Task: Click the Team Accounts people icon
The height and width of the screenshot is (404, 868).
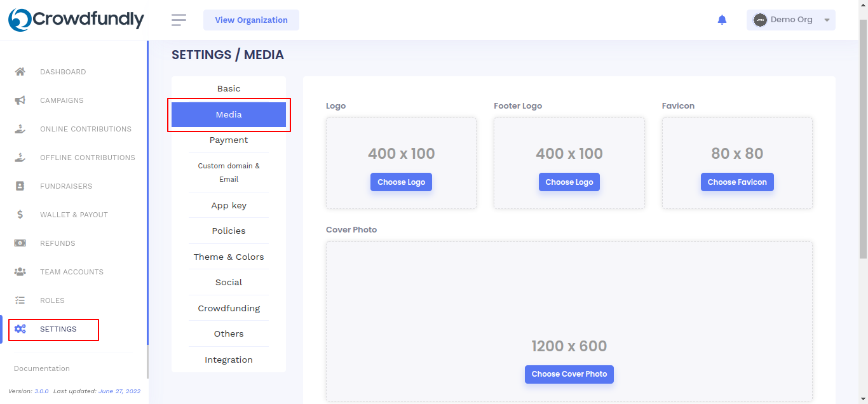Action: tap(20, 272)
